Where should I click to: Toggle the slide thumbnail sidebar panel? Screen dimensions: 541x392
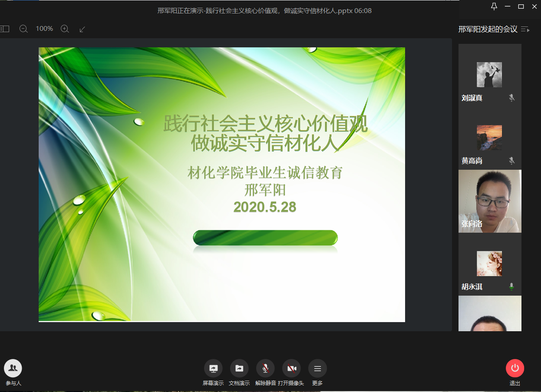[5, 29]
